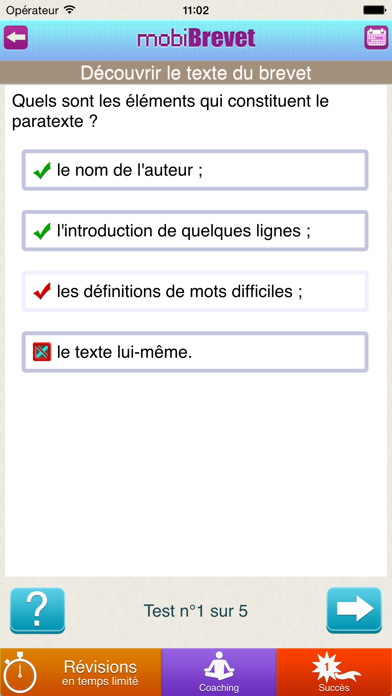Click the mobiBrevet logo

(x=196, y=39)
